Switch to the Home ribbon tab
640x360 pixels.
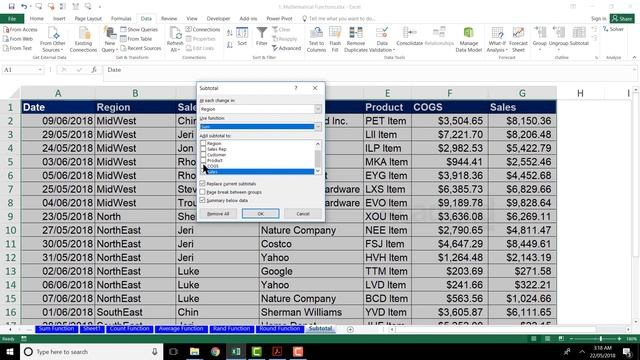tap(37, 18)
